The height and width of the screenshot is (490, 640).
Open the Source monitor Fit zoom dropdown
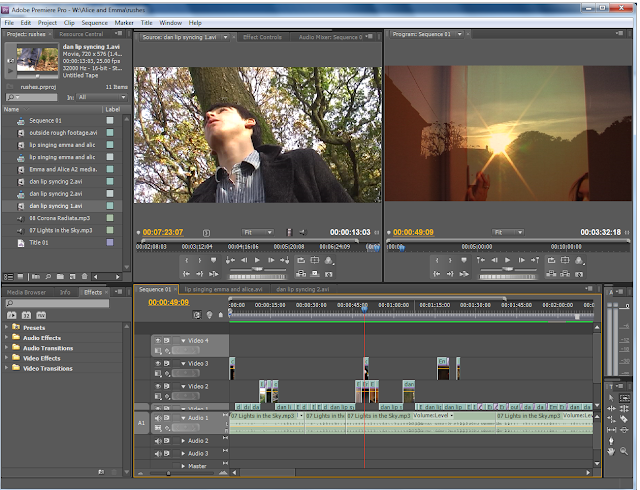(256, 232)
